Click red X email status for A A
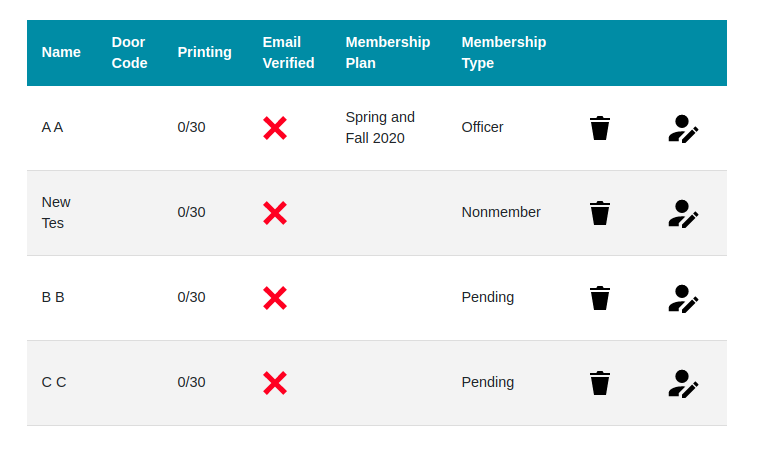The height and width of the screenshot is (453, 764). pyautogui.click(x=275, y=128)
